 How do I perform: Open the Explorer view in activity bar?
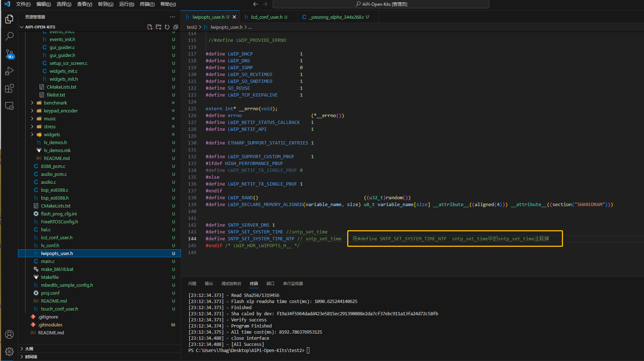click(x=9, y=19)
